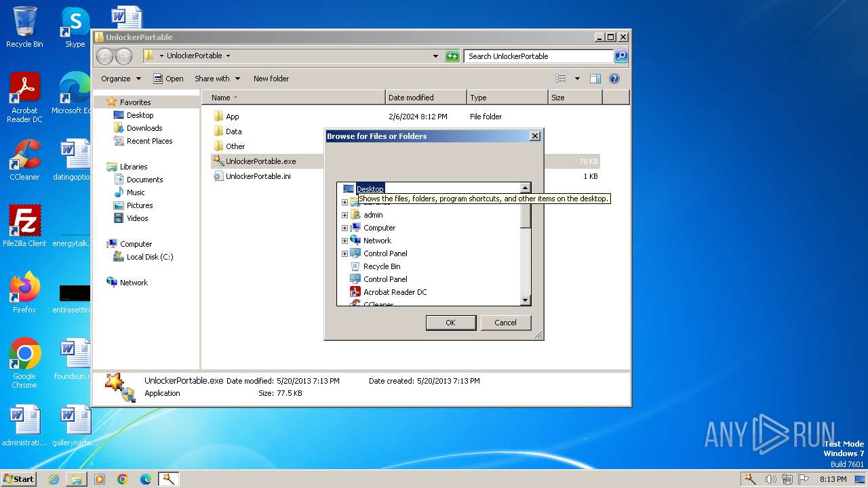868x488 pixels.
Task: Click the Acrobat Reader DC icon in tree
Action: 355,292
